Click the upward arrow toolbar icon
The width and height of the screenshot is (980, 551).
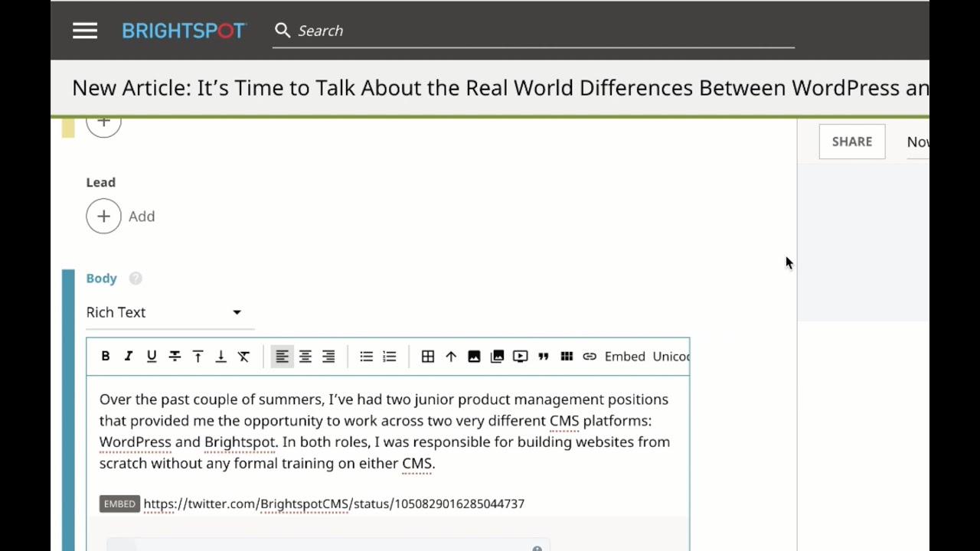pos(451,357)
